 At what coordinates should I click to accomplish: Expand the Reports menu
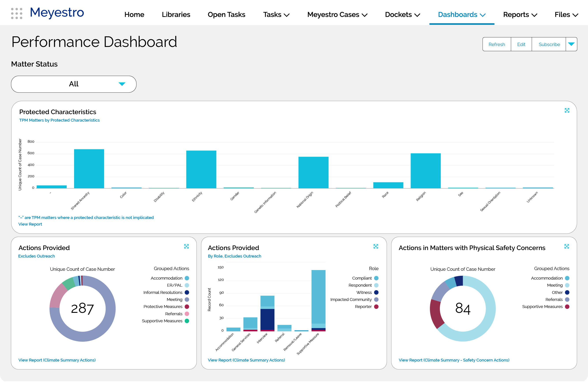pyautogui.click(x=520, y=15)
